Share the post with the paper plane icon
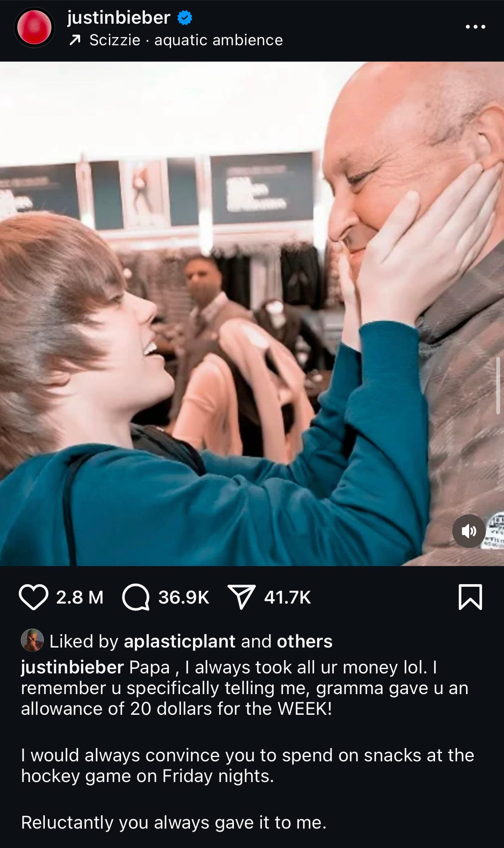The width and height of the screenshot is (504, 848). (241, 597)
